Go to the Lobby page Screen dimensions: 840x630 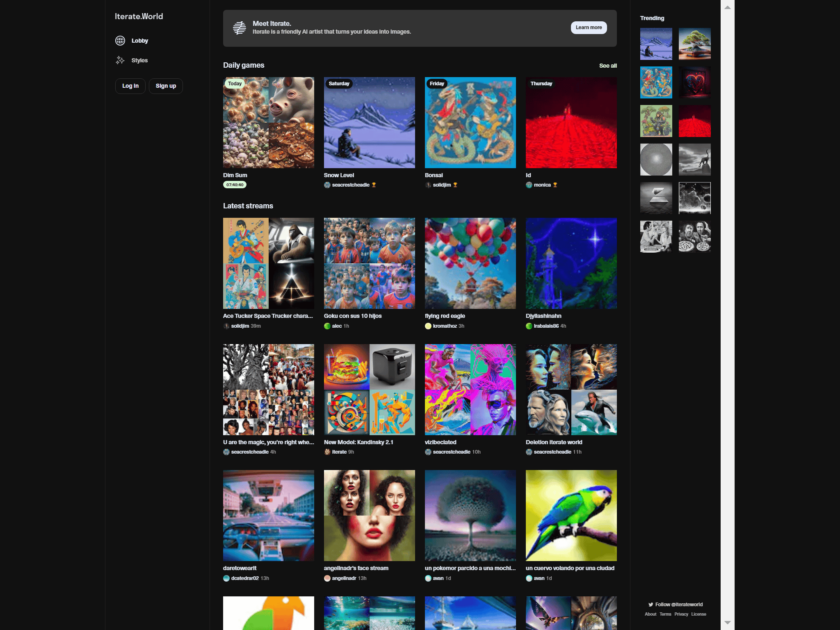pyautogui.click(x=139, y=41)
